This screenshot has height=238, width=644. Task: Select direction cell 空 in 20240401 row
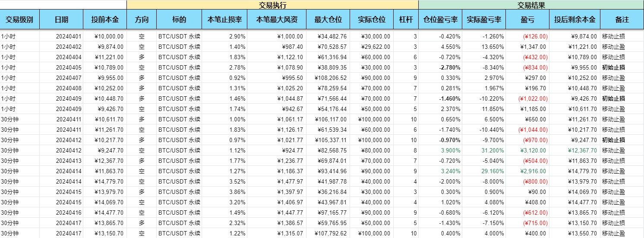pos(142,37)
